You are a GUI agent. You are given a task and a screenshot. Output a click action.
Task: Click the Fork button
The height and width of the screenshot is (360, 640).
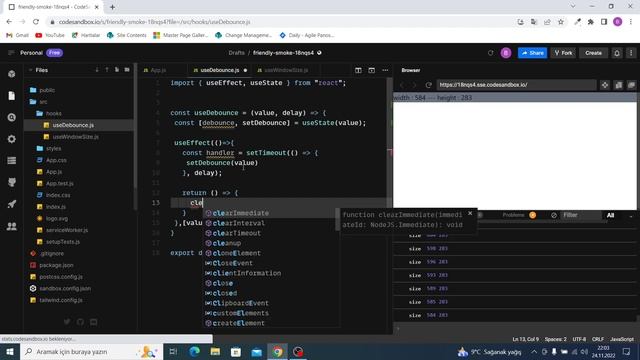coord(563,53)
